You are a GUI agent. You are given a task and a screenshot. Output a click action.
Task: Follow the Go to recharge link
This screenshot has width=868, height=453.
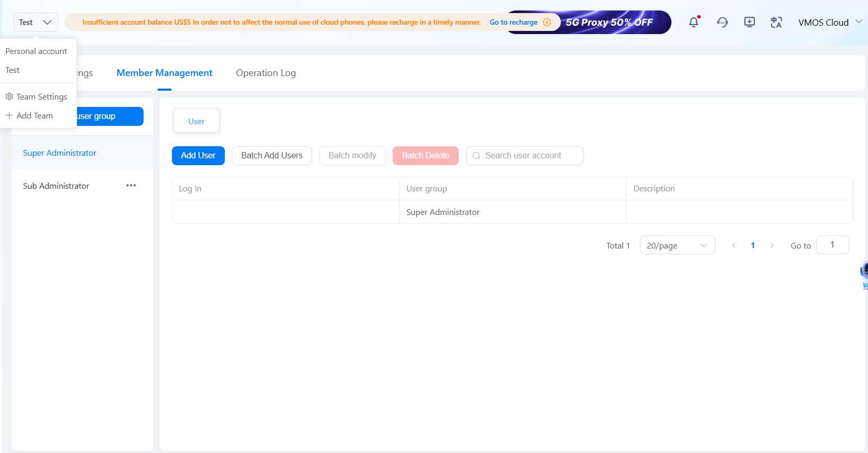[514, 22]
